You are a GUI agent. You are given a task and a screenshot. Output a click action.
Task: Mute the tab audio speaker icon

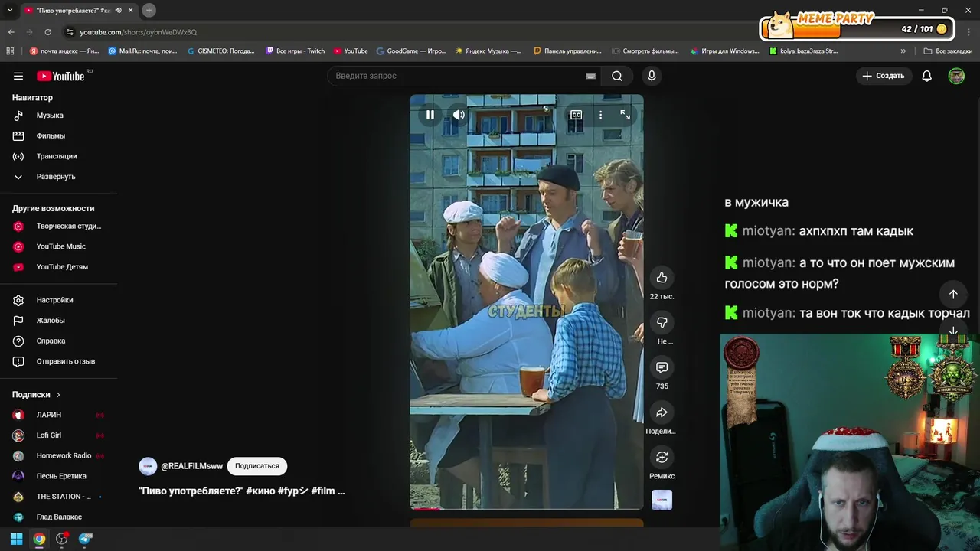click(118, 10)
